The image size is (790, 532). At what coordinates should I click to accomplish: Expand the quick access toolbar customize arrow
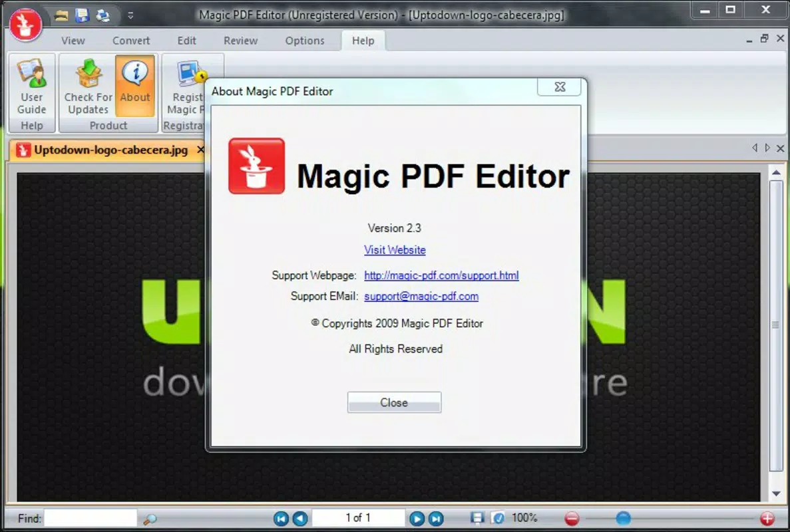130,15
